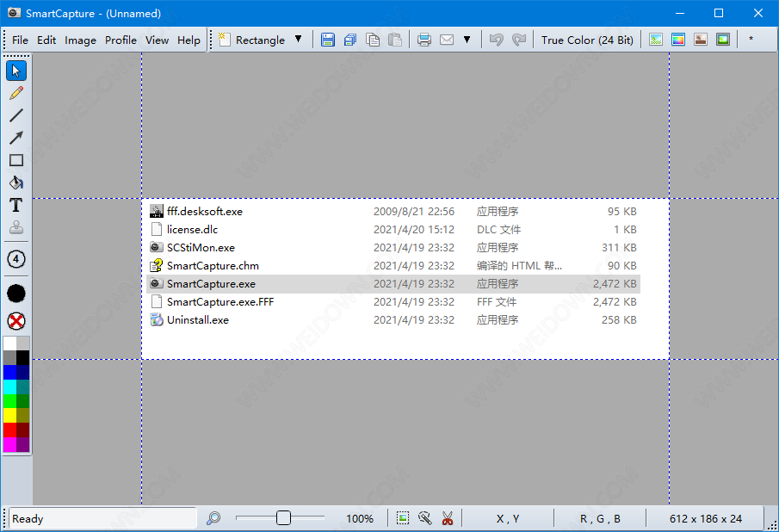The height and width of the screenshot is (532, 779).
Task: Open the Profile menu
Action: tap(121, 40)
